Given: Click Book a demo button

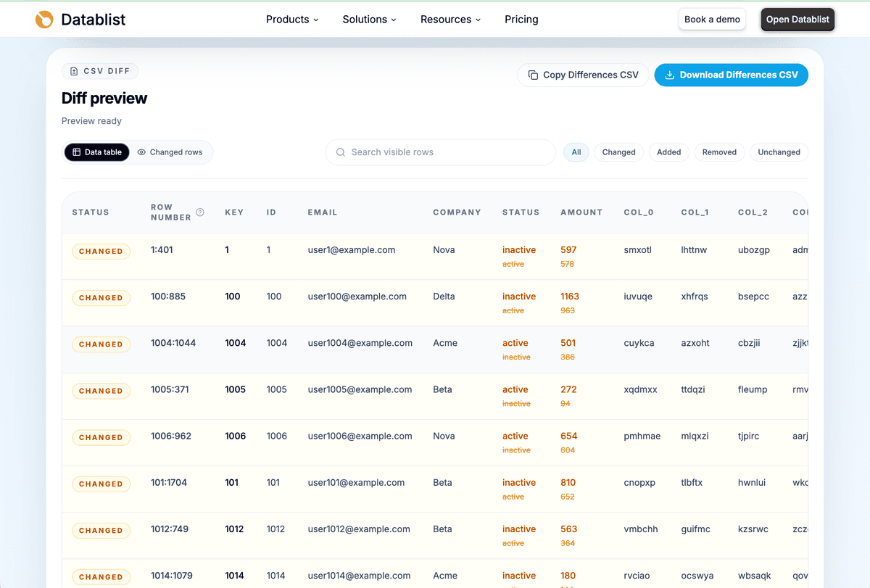Looking at the screenshot, I should (713, 20).
